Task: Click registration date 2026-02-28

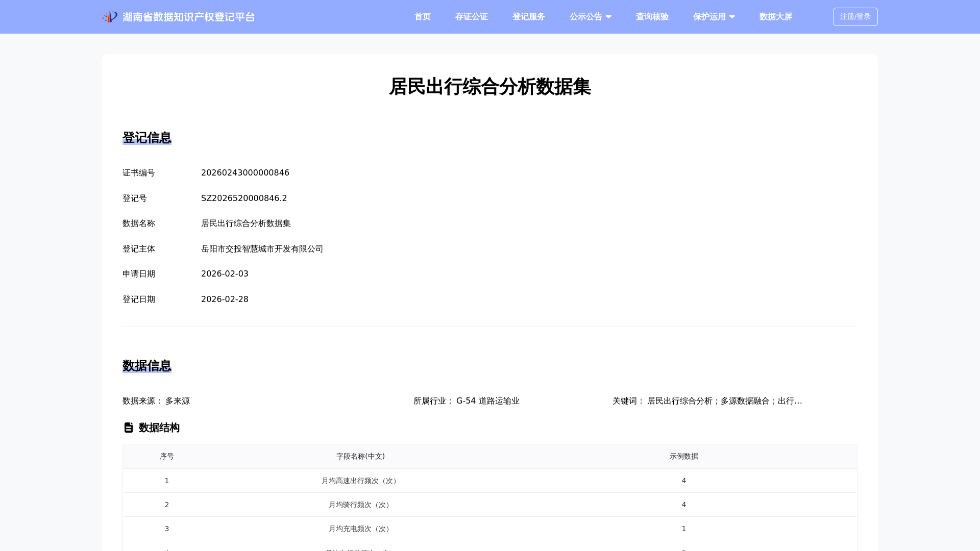Action: (225, 299)
